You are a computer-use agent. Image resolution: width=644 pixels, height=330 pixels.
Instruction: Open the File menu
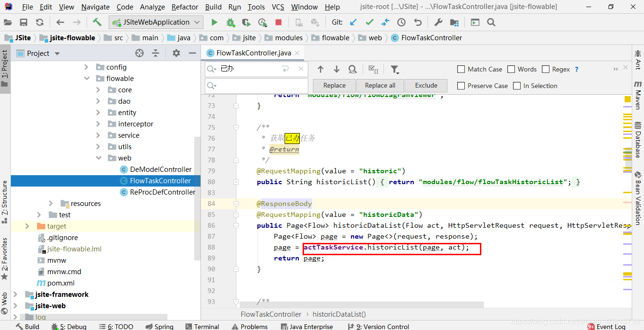pos(27,7)
